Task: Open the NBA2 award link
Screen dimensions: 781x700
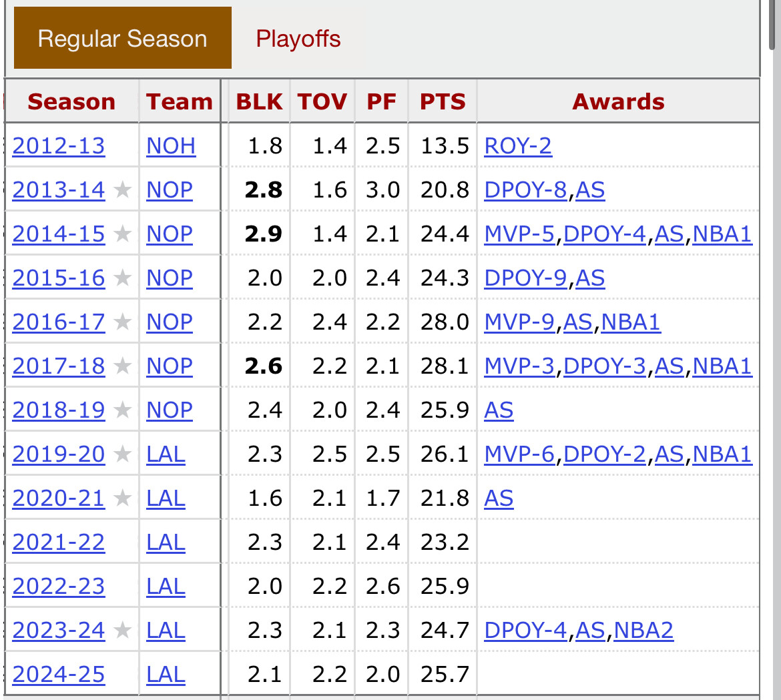Action: (x=643, y=631)
